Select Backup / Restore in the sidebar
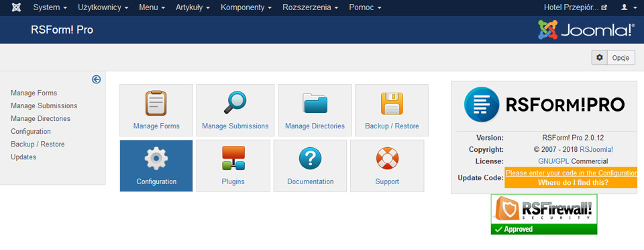644x250 pixels. pyautogui.click(x=38, y=144)
